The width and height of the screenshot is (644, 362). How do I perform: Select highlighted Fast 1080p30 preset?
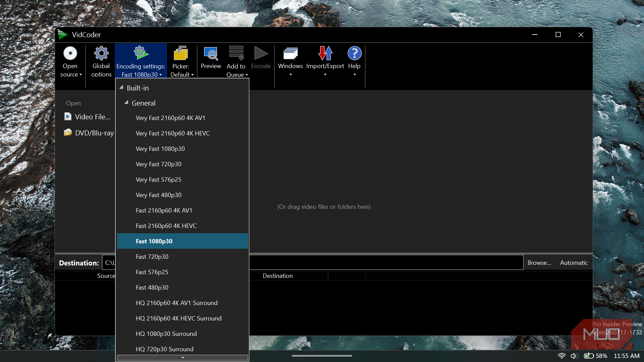click(x=182, y=241)
